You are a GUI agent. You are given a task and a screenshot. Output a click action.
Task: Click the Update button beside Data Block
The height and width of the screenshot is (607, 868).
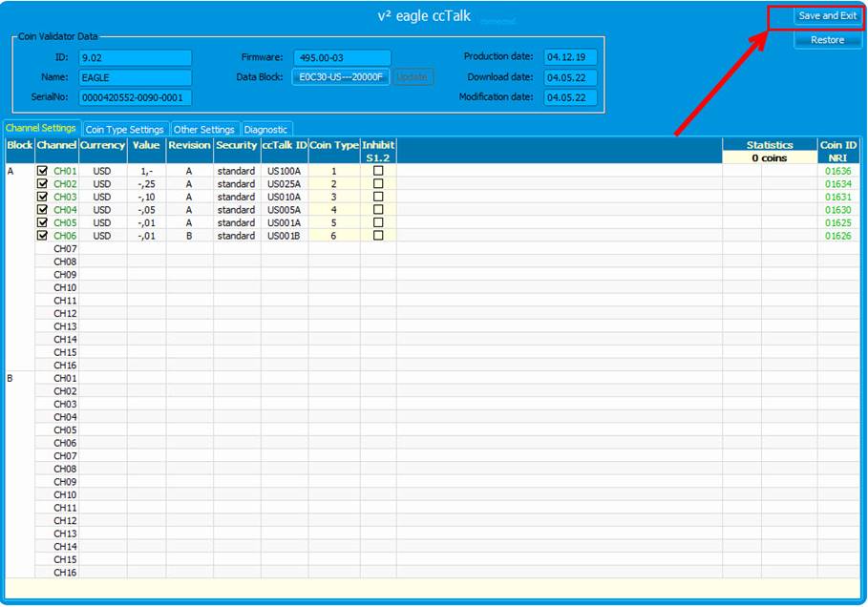coord(413,77)
